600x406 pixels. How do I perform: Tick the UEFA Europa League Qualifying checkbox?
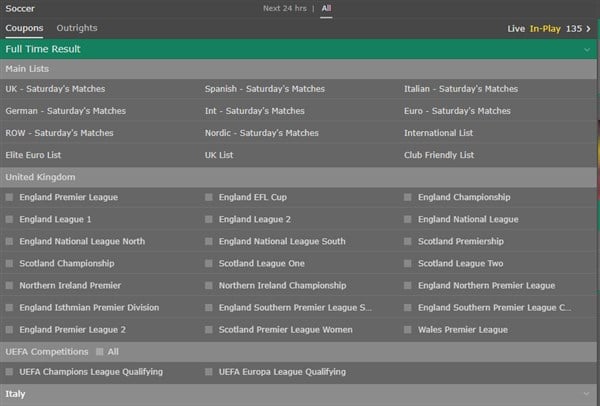click(x=209, y=372)
